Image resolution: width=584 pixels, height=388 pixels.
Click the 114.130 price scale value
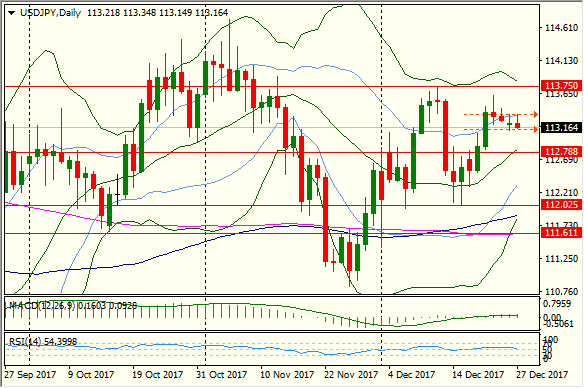coord(562,60)
